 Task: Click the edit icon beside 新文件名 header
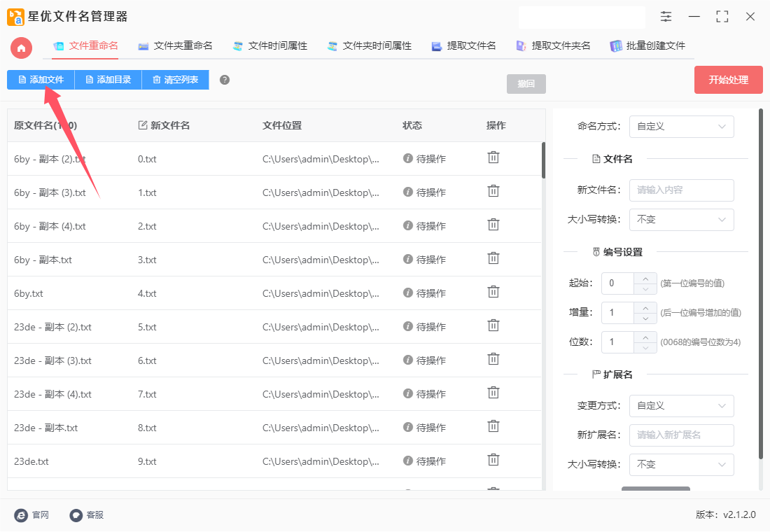[x=143, y=125]
